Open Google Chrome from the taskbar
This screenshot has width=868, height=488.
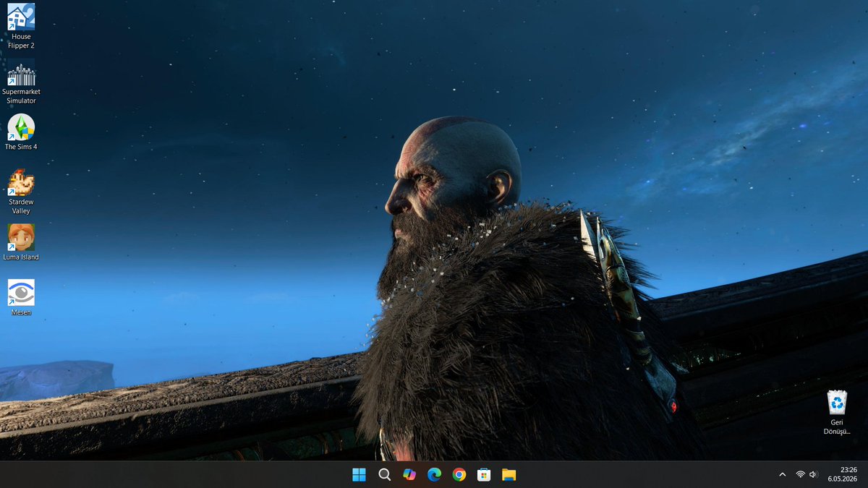tap(459, 474)
